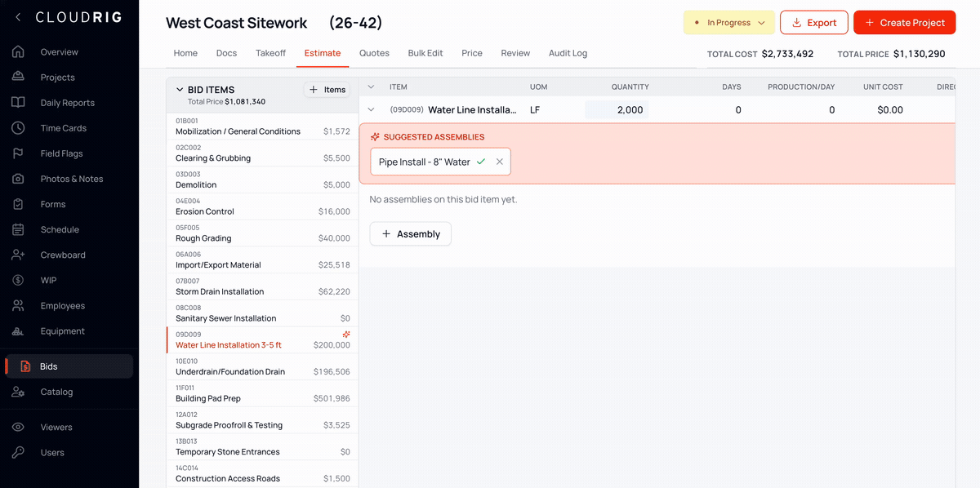980x488 pixels.
Task: Select the Mobilization / General Conditions item
Action: (262, 126)
